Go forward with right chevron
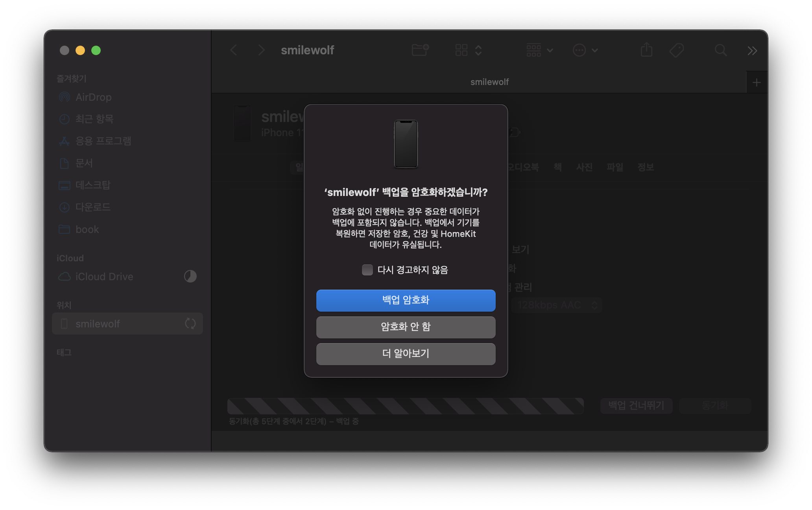Screen dimensions: 812x510 261,50
